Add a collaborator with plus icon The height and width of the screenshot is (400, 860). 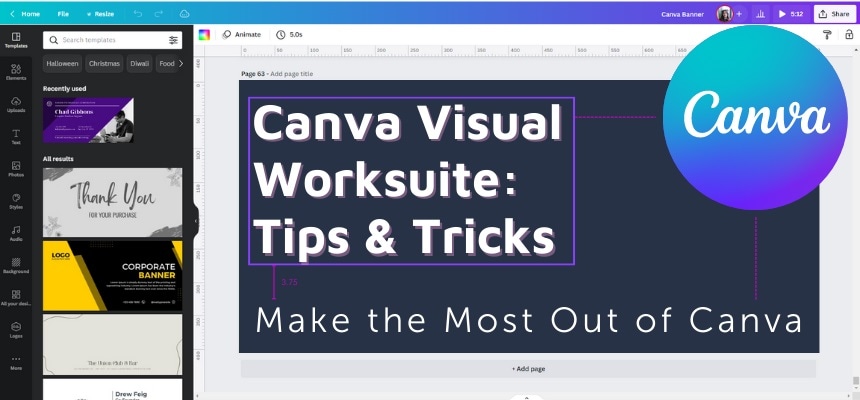(x=739, y=14)
